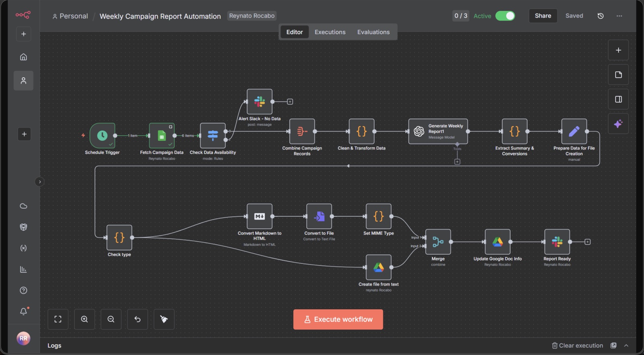Add node after Alert Slack - No Data

[290, 102]
